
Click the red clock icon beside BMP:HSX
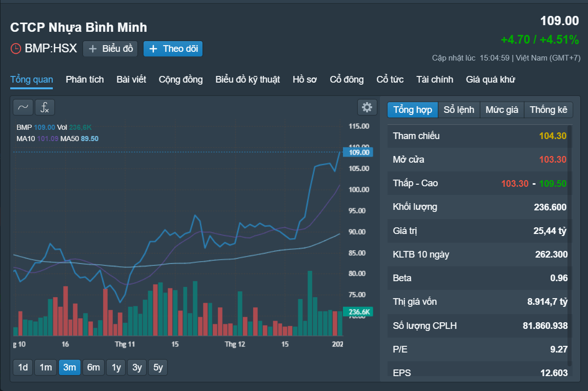coord(16,48)
